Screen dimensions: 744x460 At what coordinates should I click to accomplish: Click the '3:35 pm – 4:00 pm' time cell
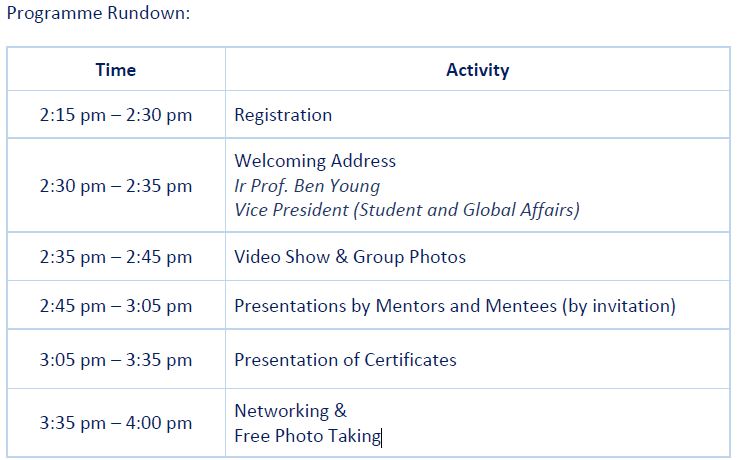[116, 423]
